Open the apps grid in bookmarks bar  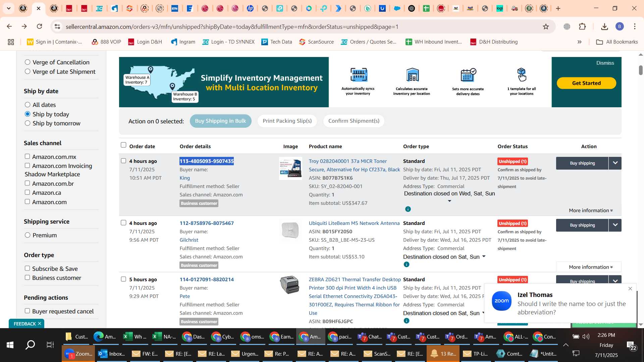click(x=11, y=42)
